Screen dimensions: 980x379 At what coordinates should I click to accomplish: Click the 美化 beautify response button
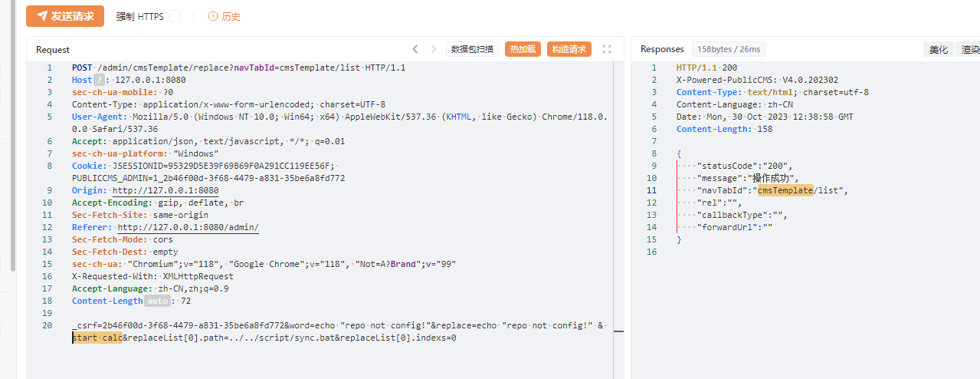(x=938, y=49)
